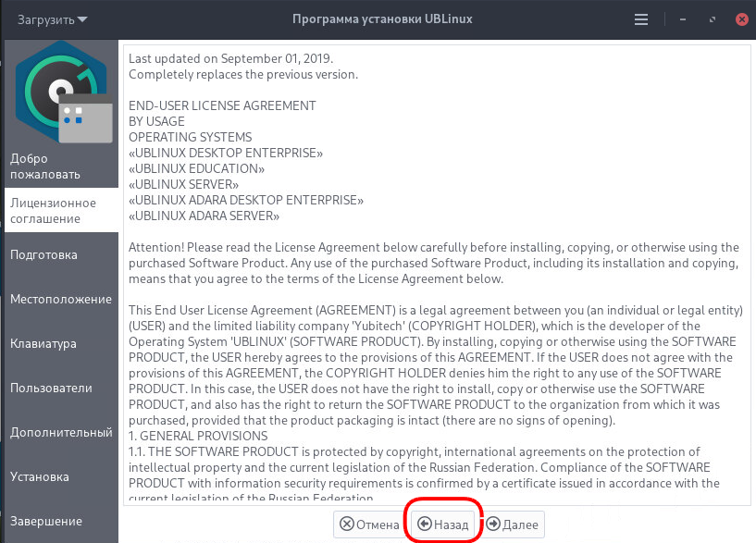Close the installer with red X
Viewport: 756px width, 543px height.
(x=742, y=19)
